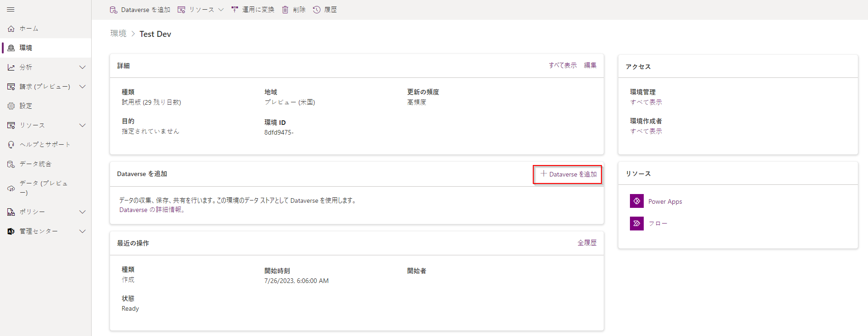The height and width of the screenshot is (336, 868).
Task: Click the 履歴 history clock icon
Action: (317, 10)
